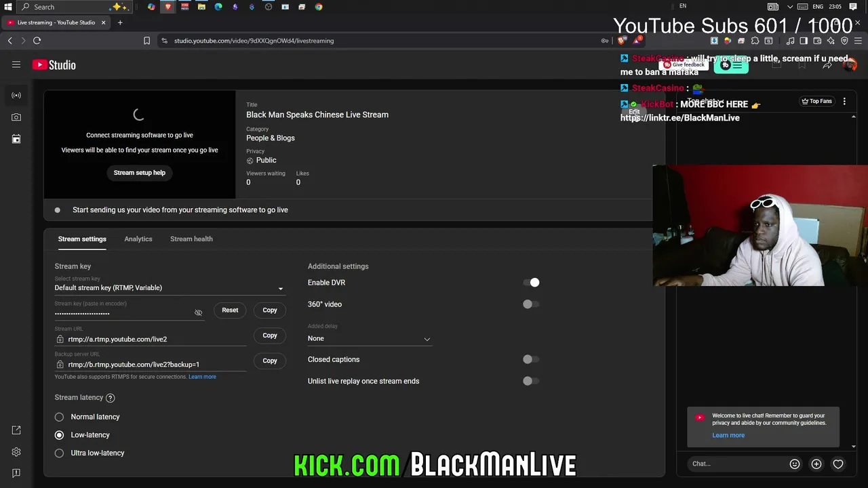Open the music note playlist icon
The width and height of the screenshot is (868, 488).
pos(790,41)
